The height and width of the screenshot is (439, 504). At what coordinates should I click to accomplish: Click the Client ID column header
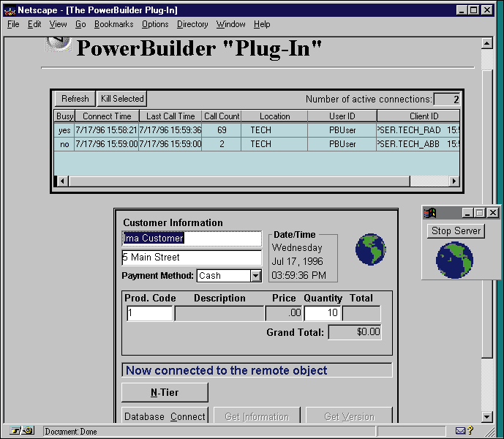pos(418,116)
